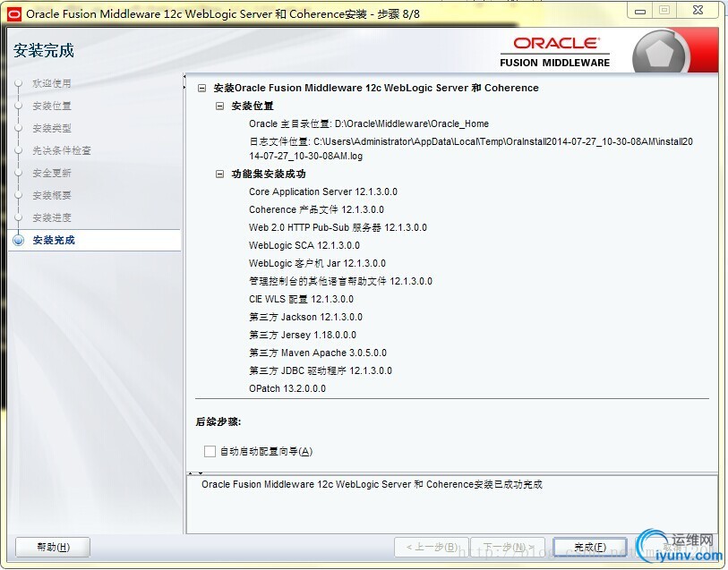
Task: Select the 第三方 Jersey 1.18.0.0.0 row
Action: pyautogui.click(x=303, y=335)
